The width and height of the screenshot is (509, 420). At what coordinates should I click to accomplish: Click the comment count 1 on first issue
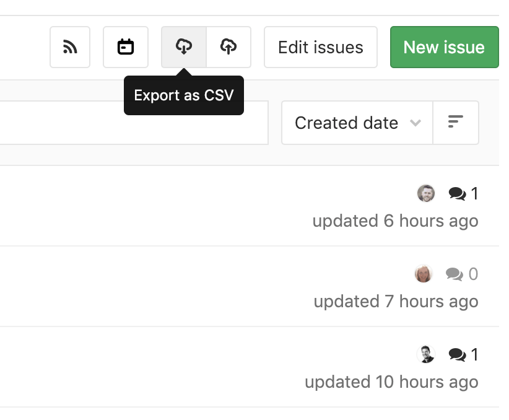[474, 194]
